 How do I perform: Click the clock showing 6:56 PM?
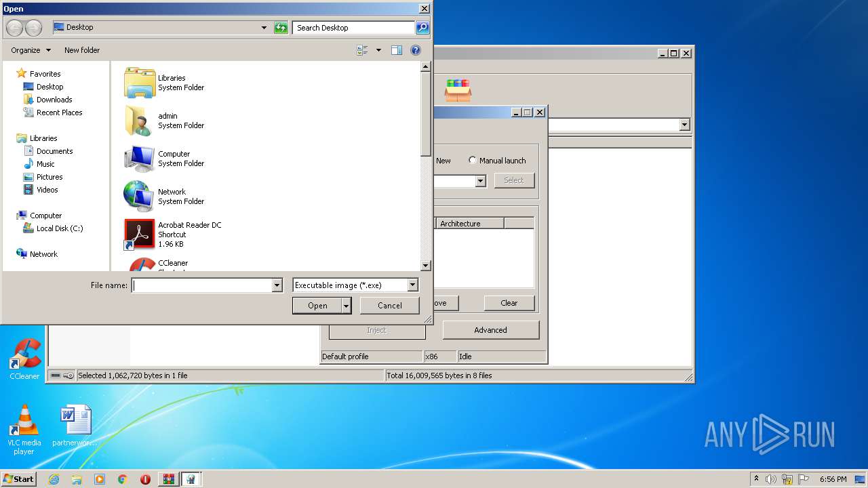coord(832,479)
